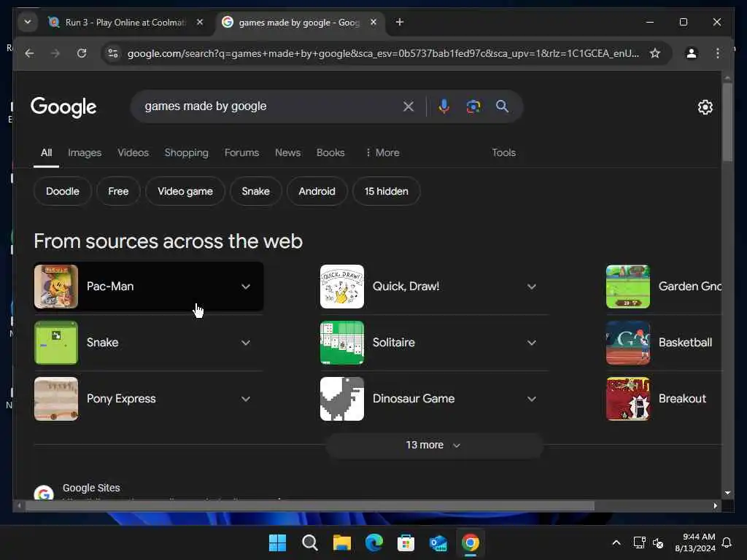The width and height of the screenshot is (747, 560).
Task: Select the All results tab
Action: [x=46, y=153]
